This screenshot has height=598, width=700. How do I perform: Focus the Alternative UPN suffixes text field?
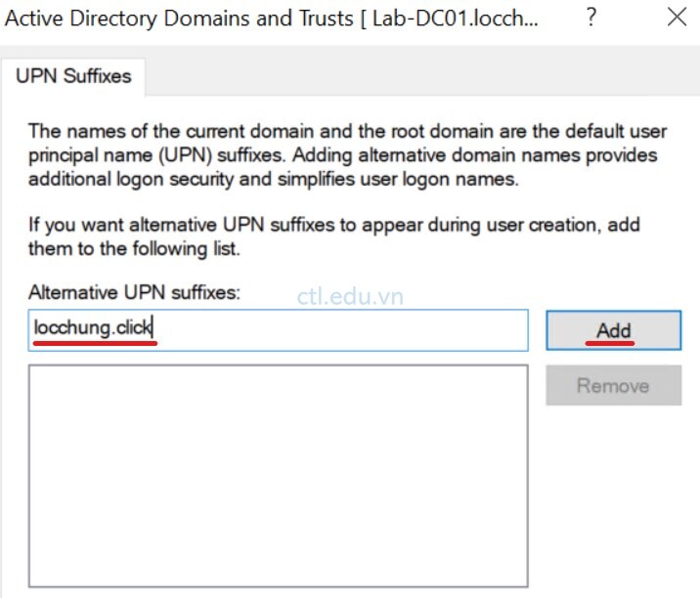pyautogui.click(x=278, y=330)
